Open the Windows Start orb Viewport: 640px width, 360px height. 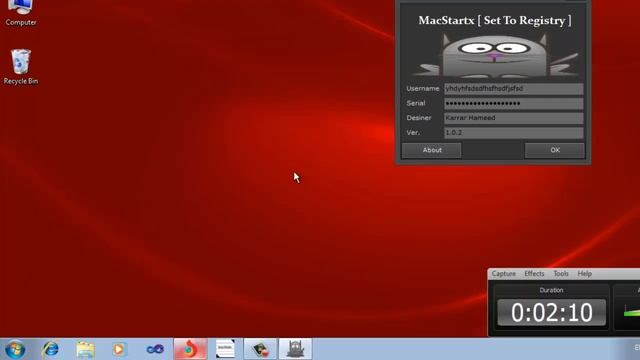[x=16, y=349]
